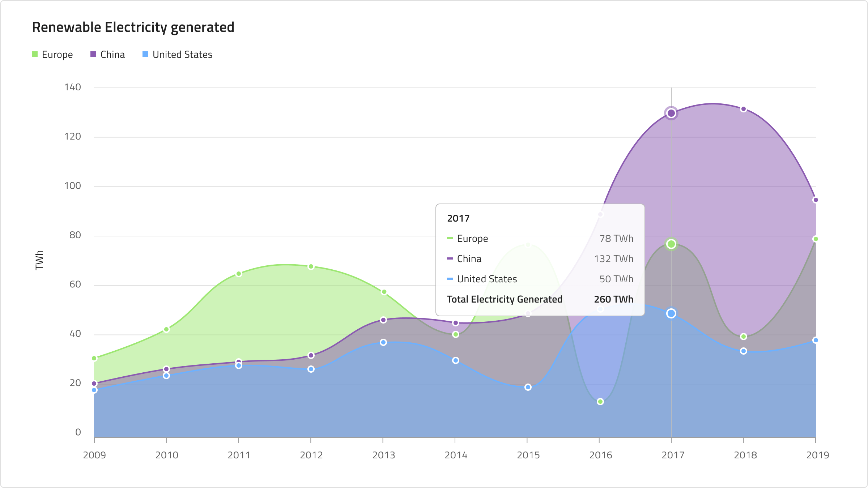Click Europe's 2012 data point marker
This screenshot has width=868, height=488.
(311, 267)
